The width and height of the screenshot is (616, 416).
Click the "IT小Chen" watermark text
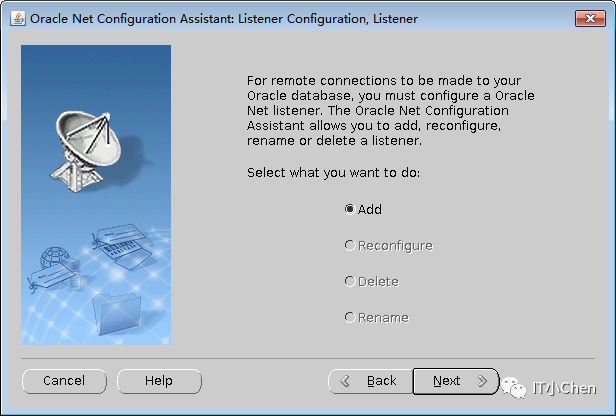564,388
